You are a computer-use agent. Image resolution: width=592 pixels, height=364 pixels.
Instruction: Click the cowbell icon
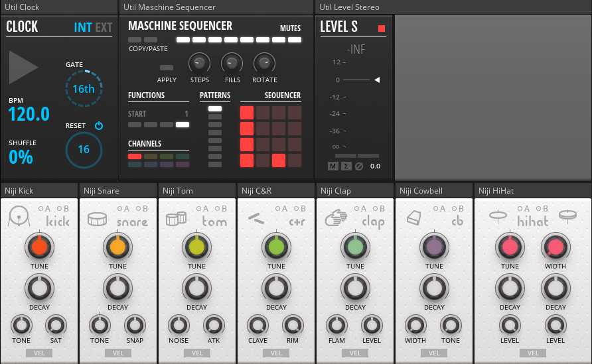tap(413, 217)
